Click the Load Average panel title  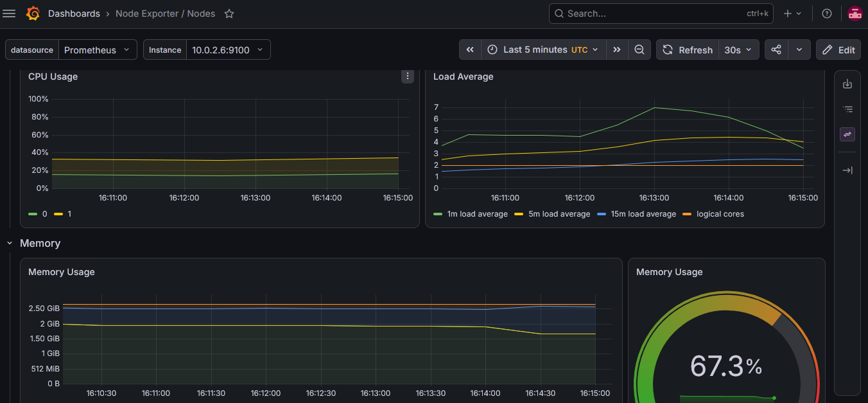pos(464,76)
